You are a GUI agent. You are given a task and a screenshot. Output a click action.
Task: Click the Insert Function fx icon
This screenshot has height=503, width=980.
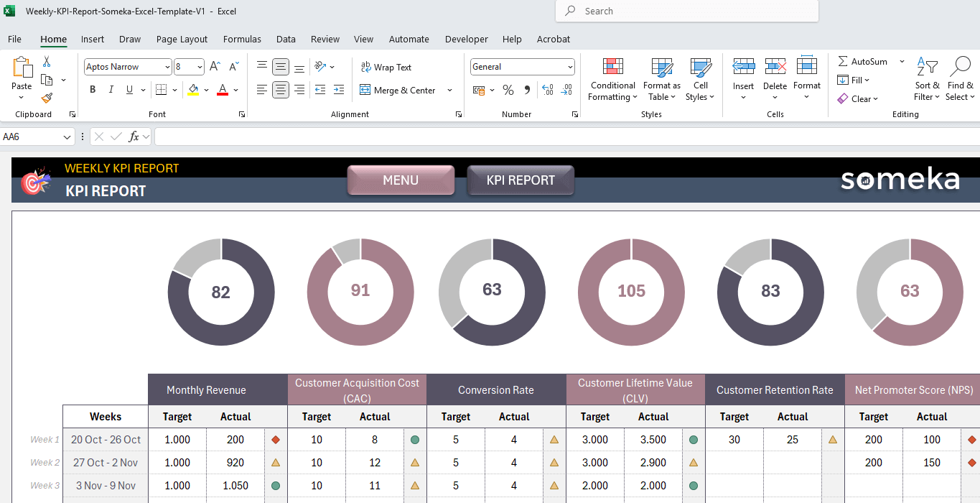[134, 137]
